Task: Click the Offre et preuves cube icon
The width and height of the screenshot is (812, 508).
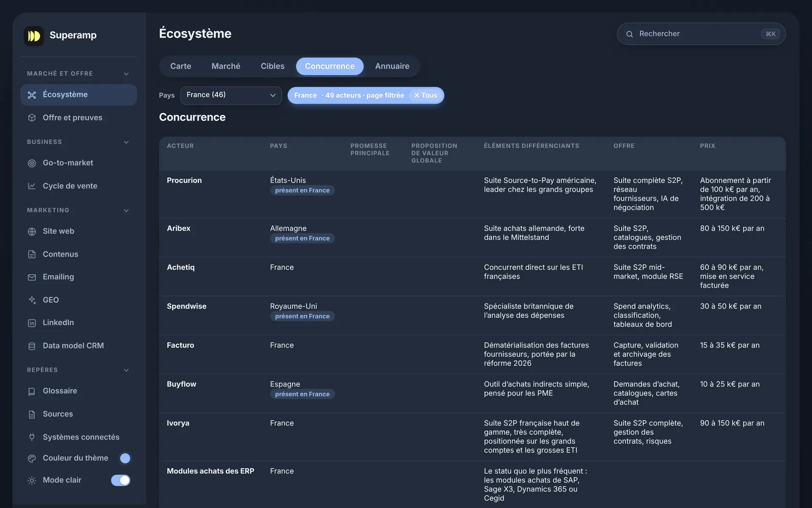Action: click(32, 118)
